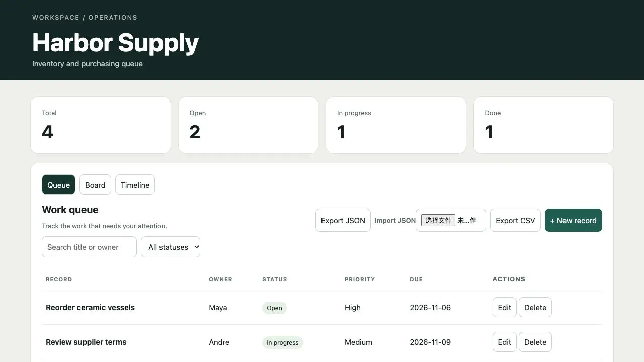This screenshot has width=644, height=362.
Task: Click the Open count card
Action: pos(248,125)
